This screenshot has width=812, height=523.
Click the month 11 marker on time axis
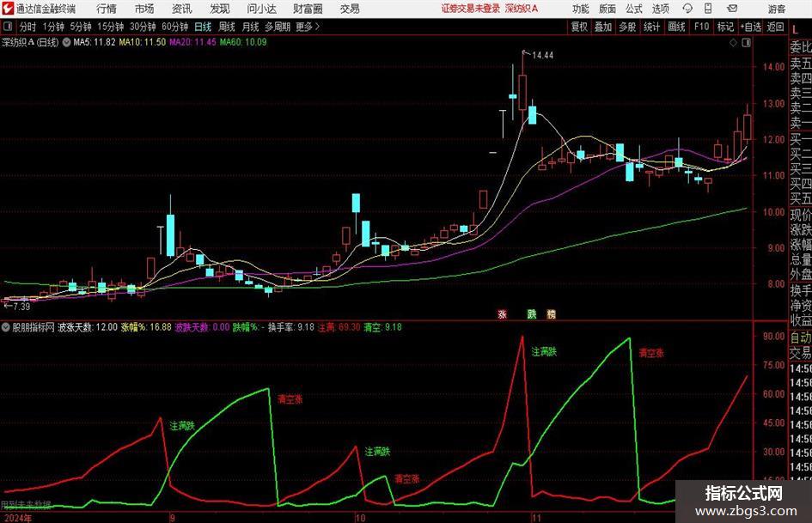(x=536, y=518)
